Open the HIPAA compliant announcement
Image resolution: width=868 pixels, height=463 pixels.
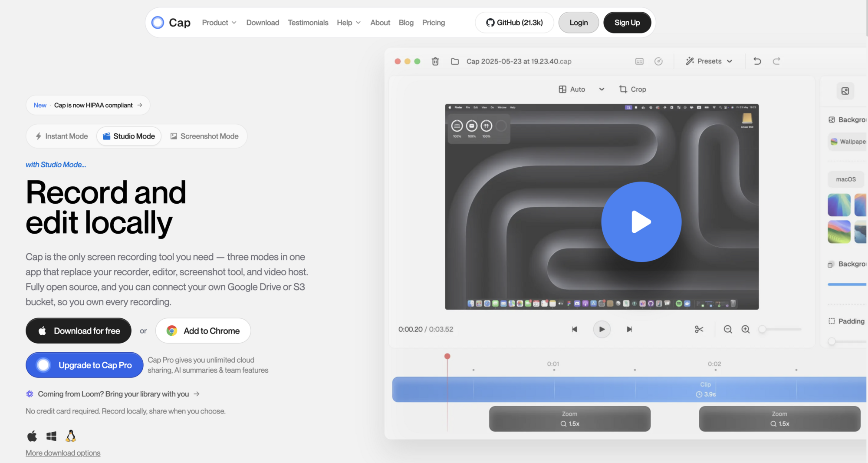pos(88,105)
